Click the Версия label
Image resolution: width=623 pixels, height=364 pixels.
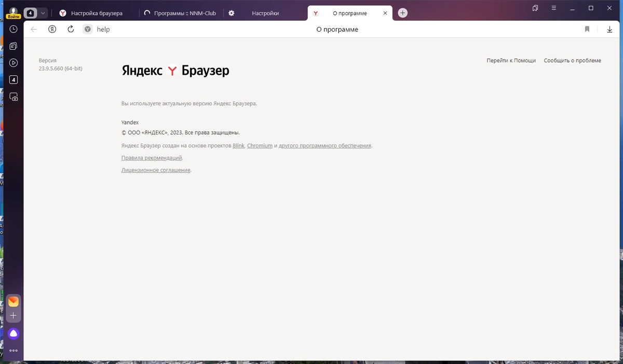47,61
